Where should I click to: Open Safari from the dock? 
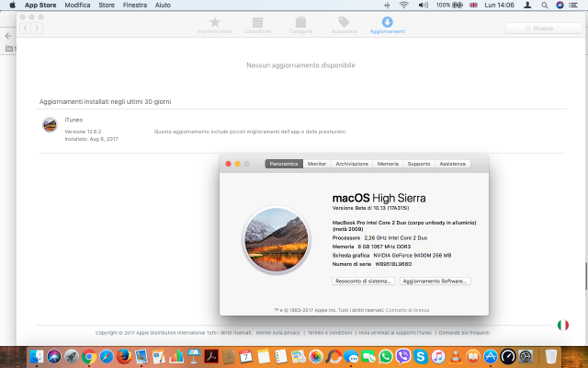coord(107,356)
